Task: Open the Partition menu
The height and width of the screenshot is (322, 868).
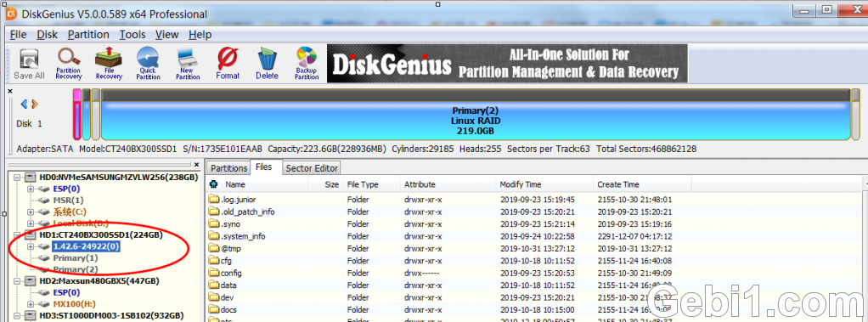Action: coord(88,34)
